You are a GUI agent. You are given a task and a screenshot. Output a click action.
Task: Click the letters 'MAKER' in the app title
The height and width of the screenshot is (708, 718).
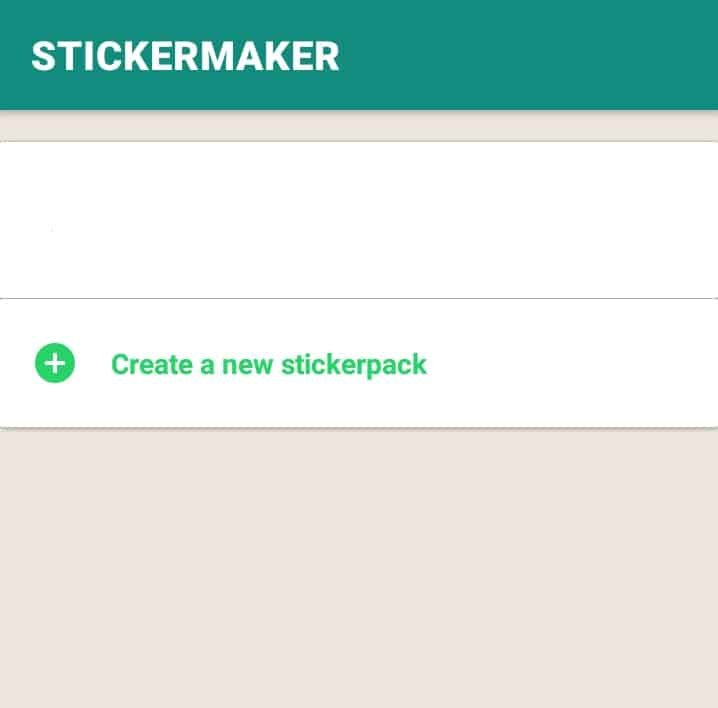point(267,56)
